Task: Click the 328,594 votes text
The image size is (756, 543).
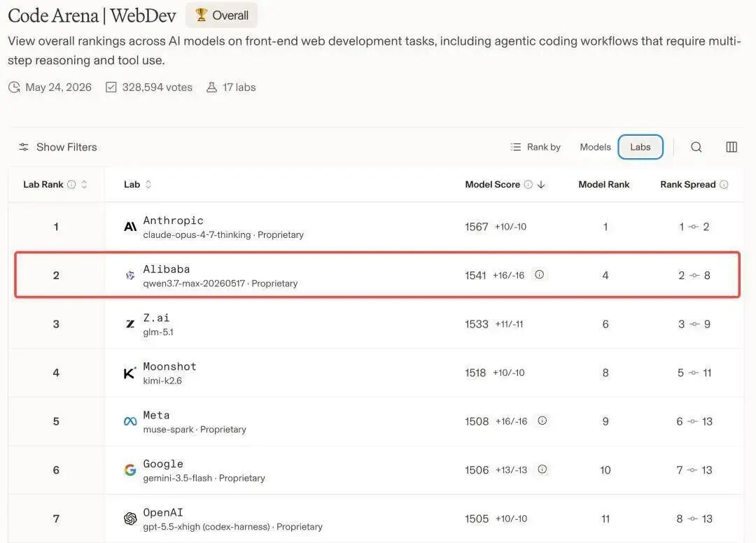Action: (x=157, y=87)
